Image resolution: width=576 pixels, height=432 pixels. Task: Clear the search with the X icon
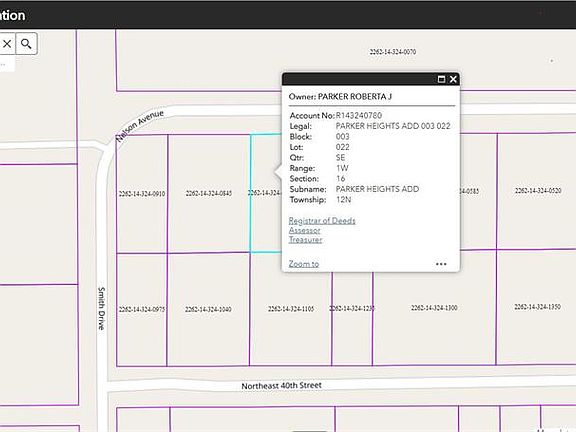7,44
